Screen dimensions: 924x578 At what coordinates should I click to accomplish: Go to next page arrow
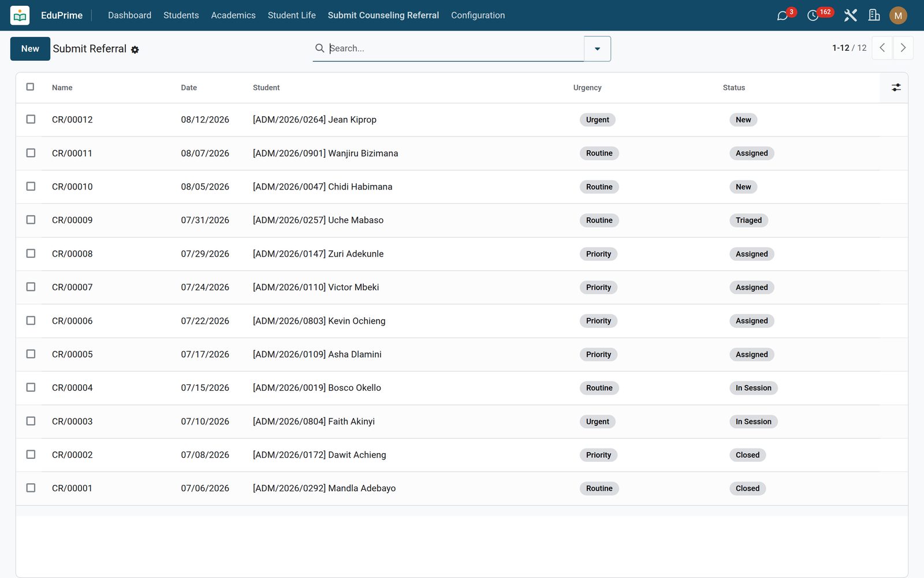click(x=903, y=48)
